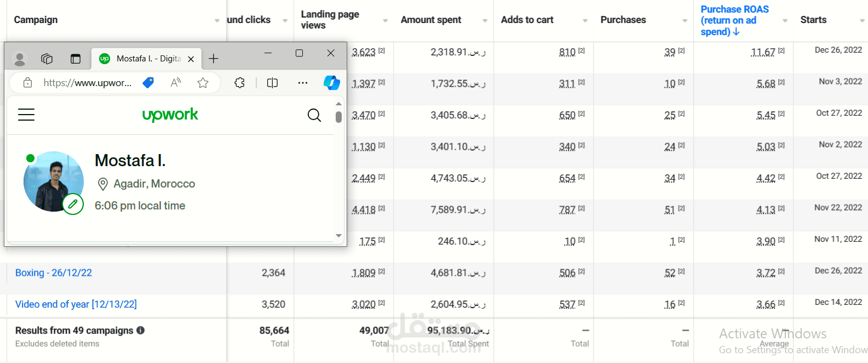Select the Mostafa I. browser tab

(142, 59)
